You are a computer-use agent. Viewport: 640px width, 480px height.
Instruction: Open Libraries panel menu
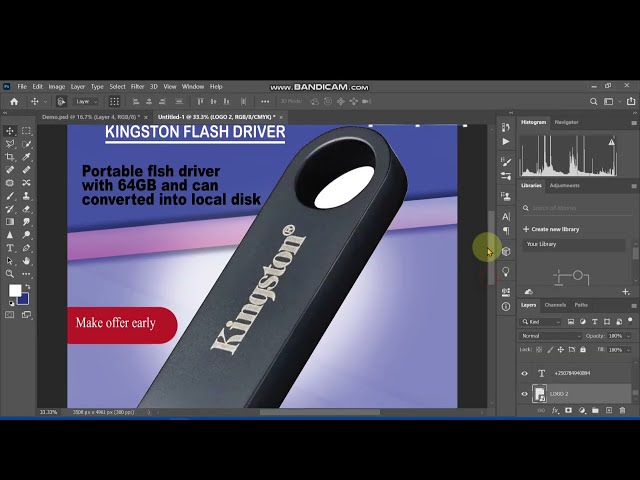click(633, 186)
